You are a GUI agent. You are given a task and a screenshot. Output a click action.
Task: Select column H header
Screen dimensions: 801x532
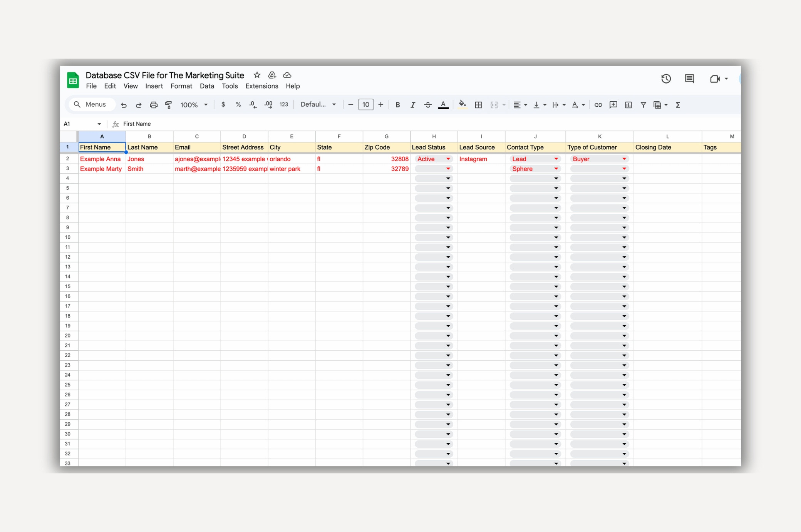pos(434,136)
